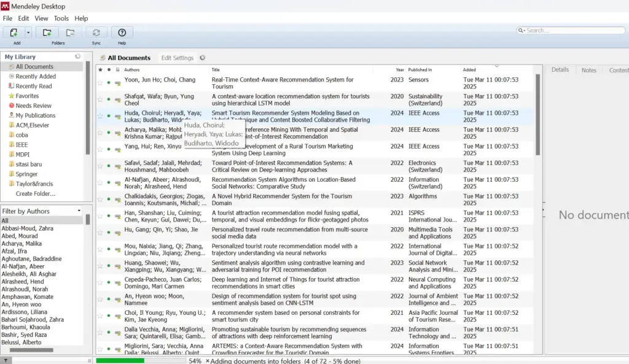Toggle favorite star for Hu, Gang paper
The height and width of the screenshot is (364, 629).
click(x=100, y=233)
